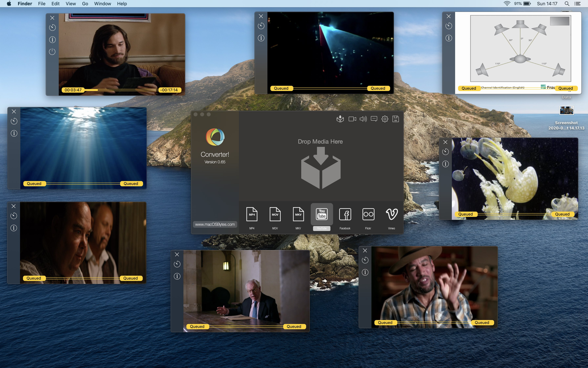Open video settings camera icon in Converter
Image resolution: width=588 pixels, height=368 pixels.
(352, 119)
